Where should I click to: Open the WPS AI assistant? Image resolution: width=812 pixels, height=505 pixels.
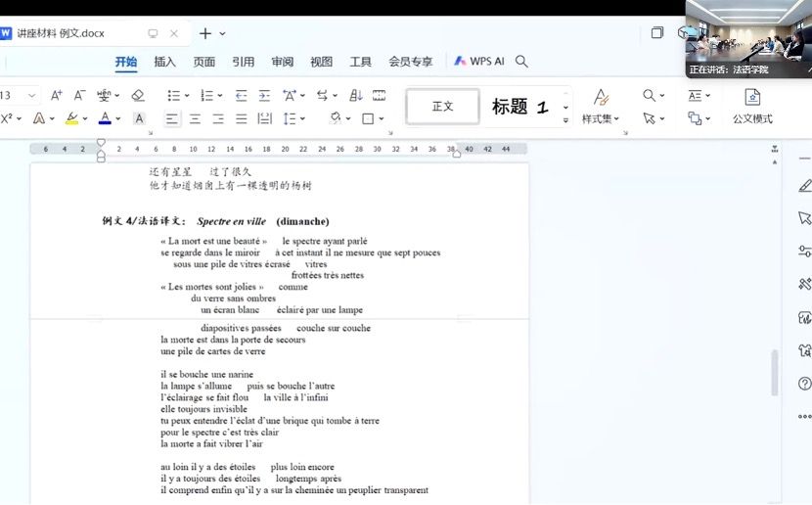(x=479, y=62)
